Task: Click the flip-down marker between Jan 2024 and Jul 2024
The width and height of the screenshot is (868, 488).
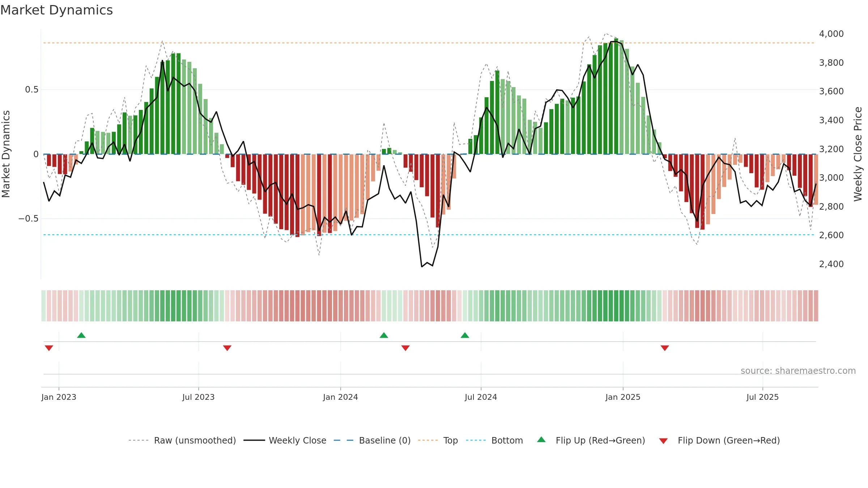Action: [405, 348]
